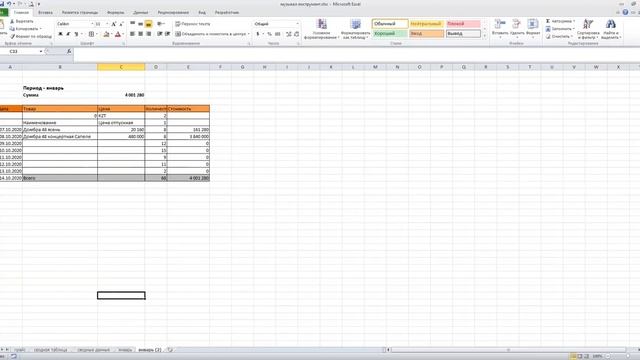The image size is (640, 360).
Task: Align text to middle of cell
Action: pyautogui.click(x=140, y=24)
